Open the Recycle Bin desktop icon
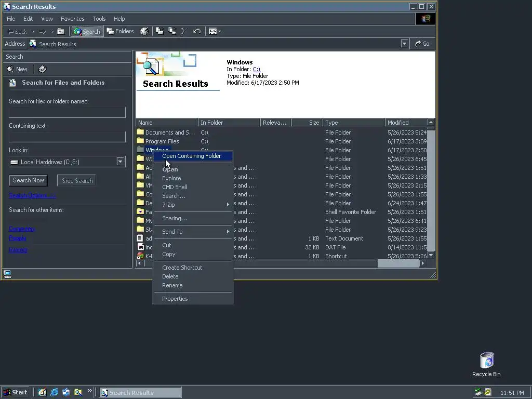The width and height of the screenshot is (532, 399). [486, 364]
